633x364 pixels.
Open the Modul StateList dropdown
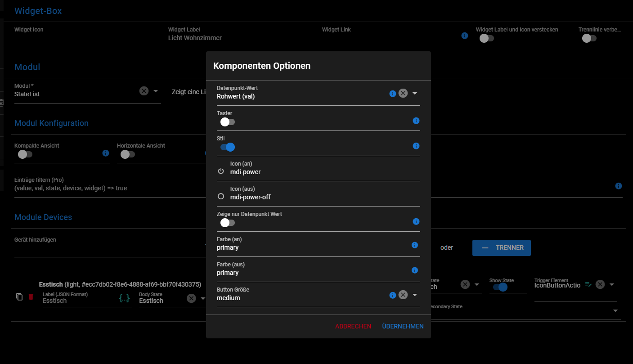(156, 91)
